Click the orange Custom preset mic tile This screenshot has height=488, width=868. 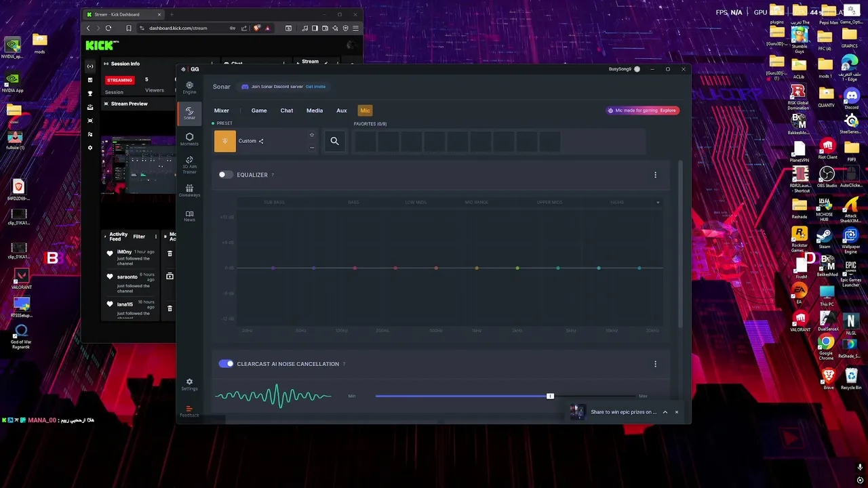(x=225, y=141)
